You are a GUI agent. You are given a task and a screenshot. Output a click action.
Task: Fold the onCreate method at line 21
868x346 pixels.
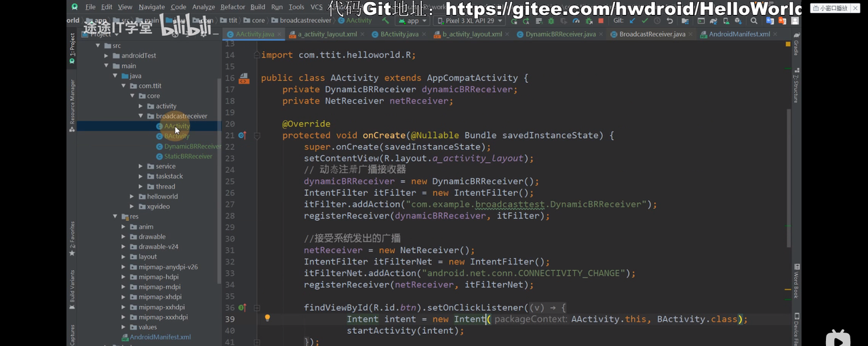click(x=257, y=136)
